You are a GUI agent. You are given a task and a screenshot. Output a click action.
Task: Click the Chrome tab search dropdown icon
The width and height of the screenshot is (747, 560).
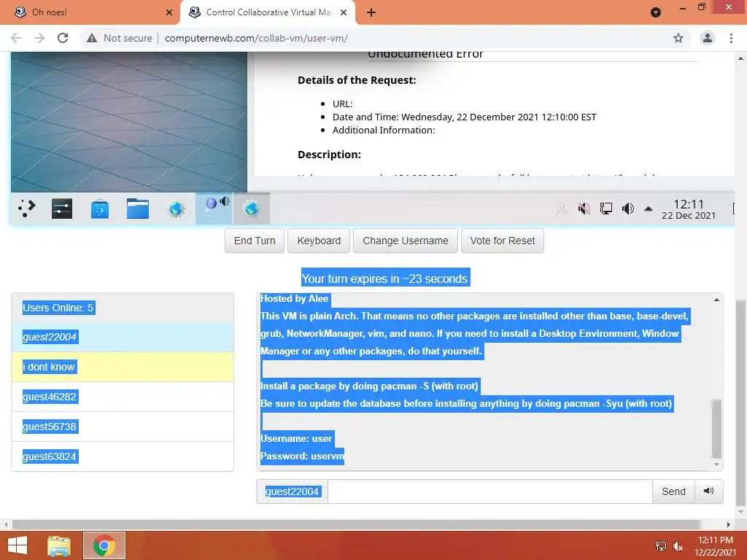pyautogui.click(x=656, y=12)
